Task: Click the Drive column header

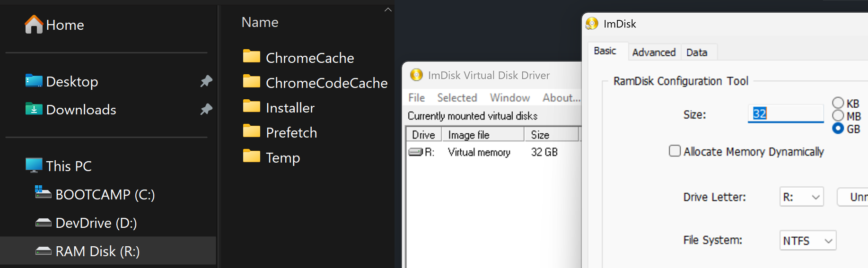Action: [x=424, y=135]
